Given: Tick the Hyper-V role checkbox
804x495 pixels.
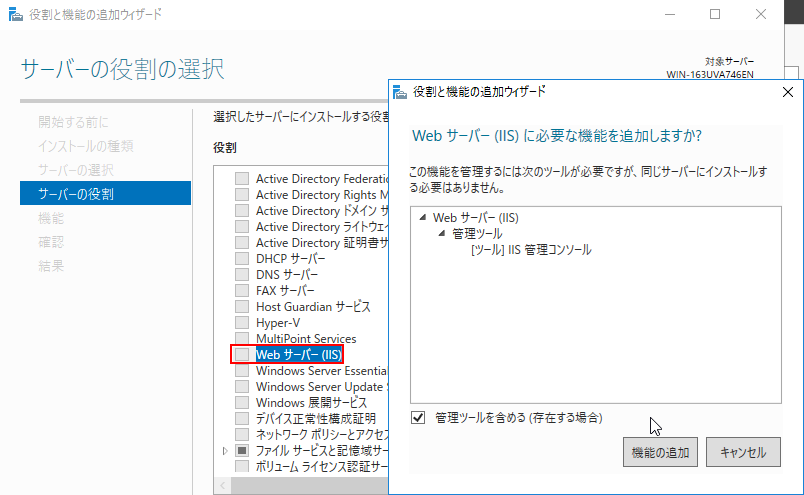Looking at the screenshot, I should pyautogui.click(x=241, y=323).
